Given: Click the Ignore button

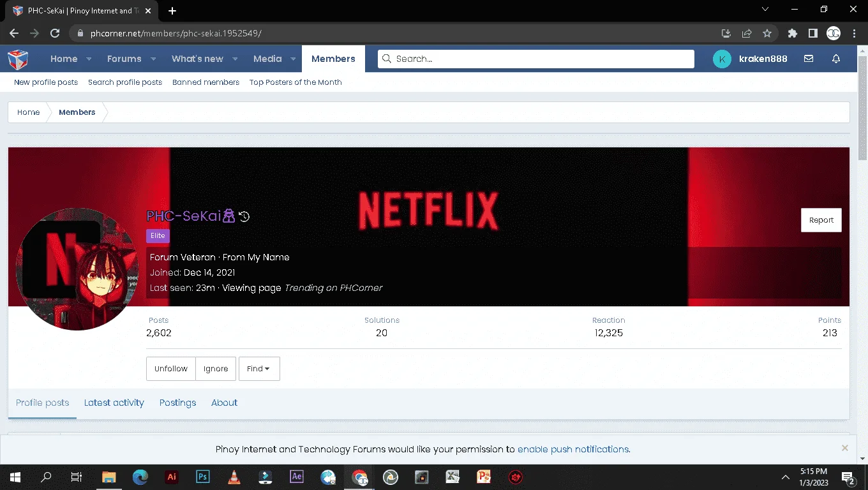Looking at the screenshot, I should point(216,369).
